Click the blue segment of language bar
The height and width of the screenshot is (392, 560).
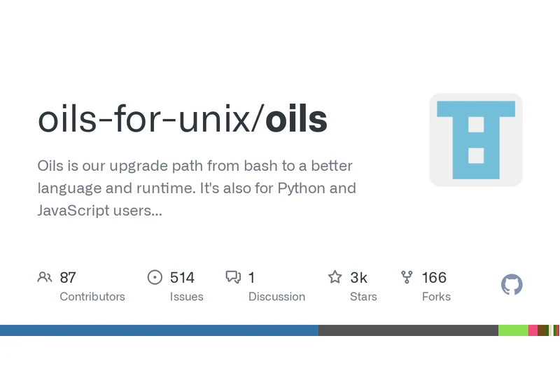159,330
